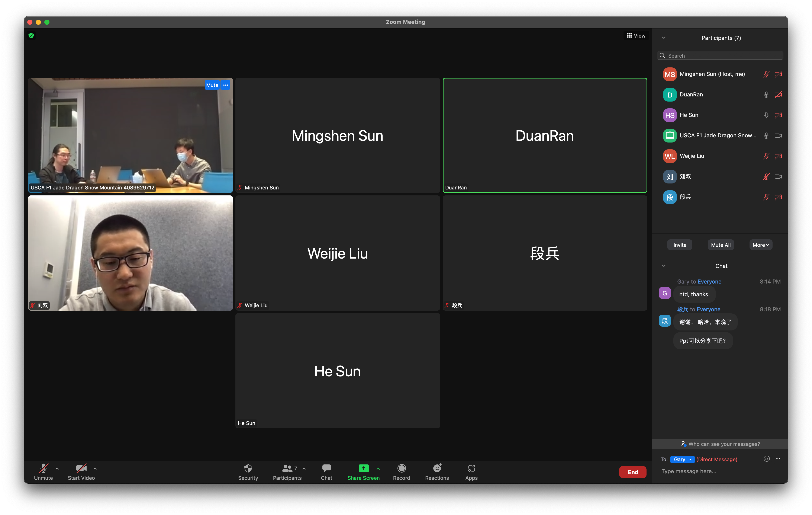Image resolution: width=812 pixels, height=515 pixels.
Task: Expand the More dropdown in the Participants panel
Action: click(760, 245)
